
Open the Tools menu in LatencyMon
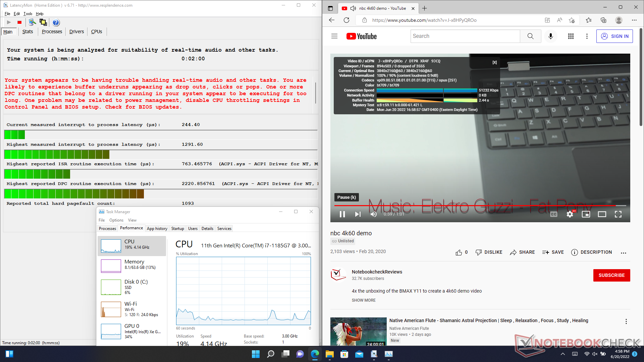pyautogui.click(x=28, y=14)
